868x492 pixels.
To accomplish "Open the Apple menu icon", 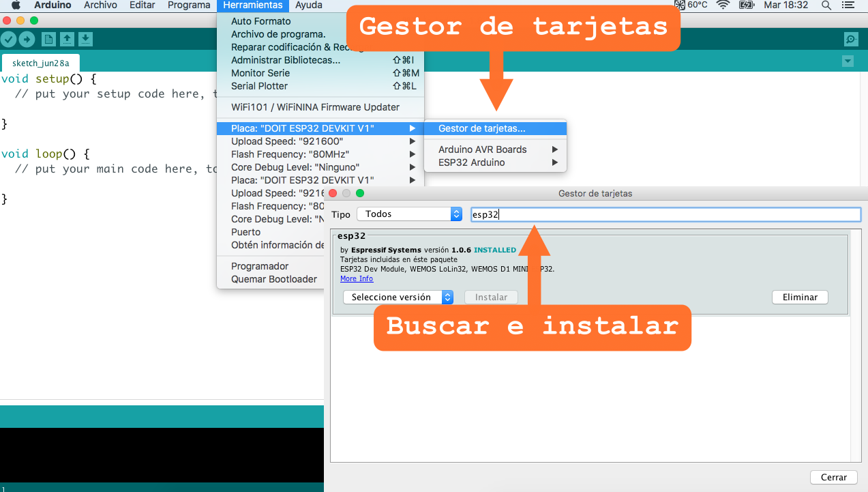I will [x=15, y=5].
